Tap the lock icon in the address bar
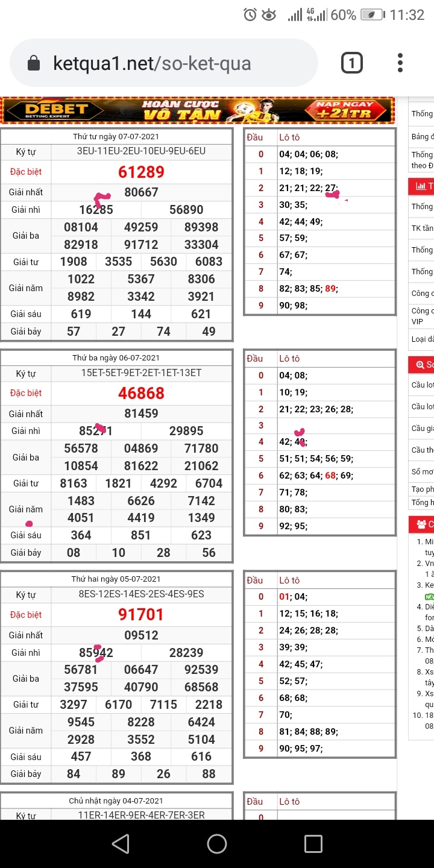434x868 pixels. [34, 63]
